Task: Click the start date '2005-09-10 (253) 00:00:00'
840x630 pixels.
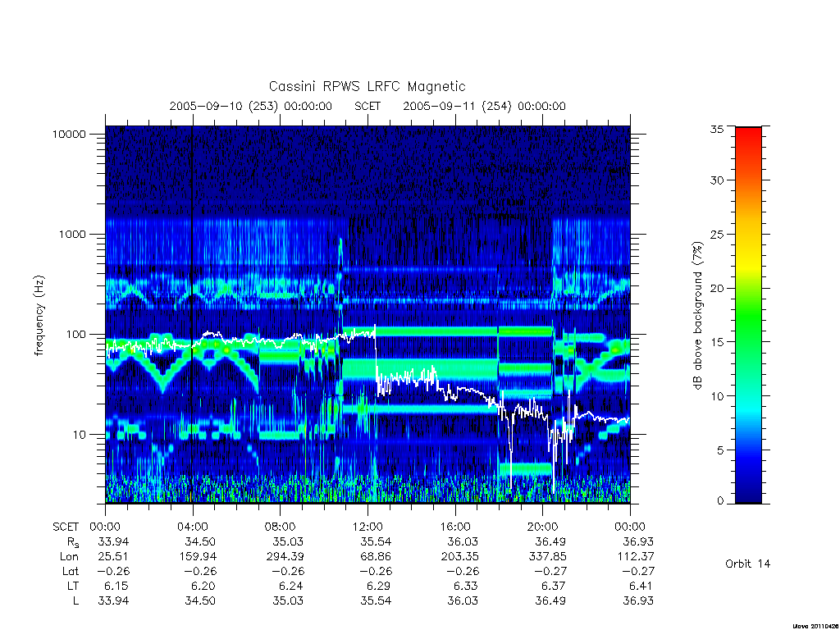Action: pos(251,106)
